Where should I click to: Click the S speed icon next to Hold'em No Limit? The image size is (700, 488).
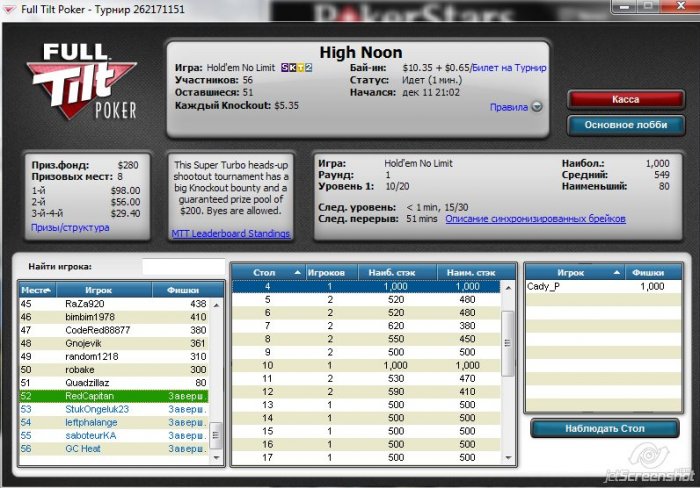click(x=285, y=67)
